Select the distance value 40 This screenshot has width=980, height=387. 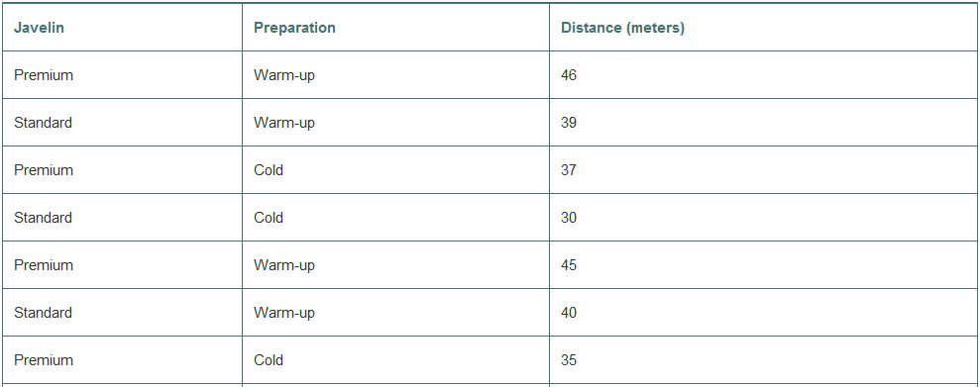pos(569,312)
